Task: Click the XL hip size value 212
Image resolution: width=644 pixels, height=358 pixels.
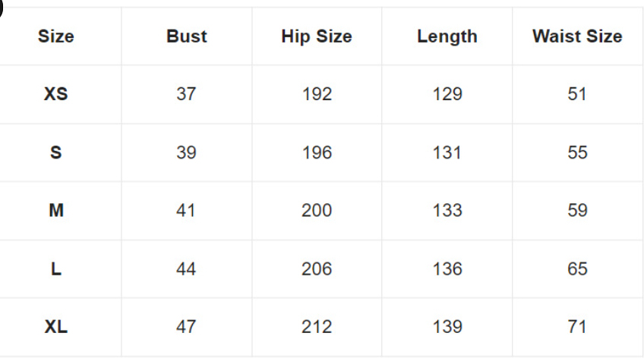Action: [317, 327]
